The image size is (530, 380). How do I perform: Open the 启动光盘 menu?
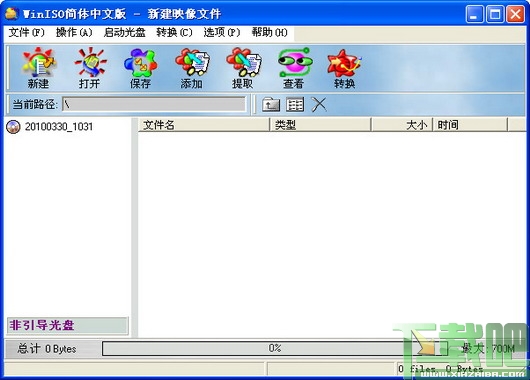[x=124, y=32]
